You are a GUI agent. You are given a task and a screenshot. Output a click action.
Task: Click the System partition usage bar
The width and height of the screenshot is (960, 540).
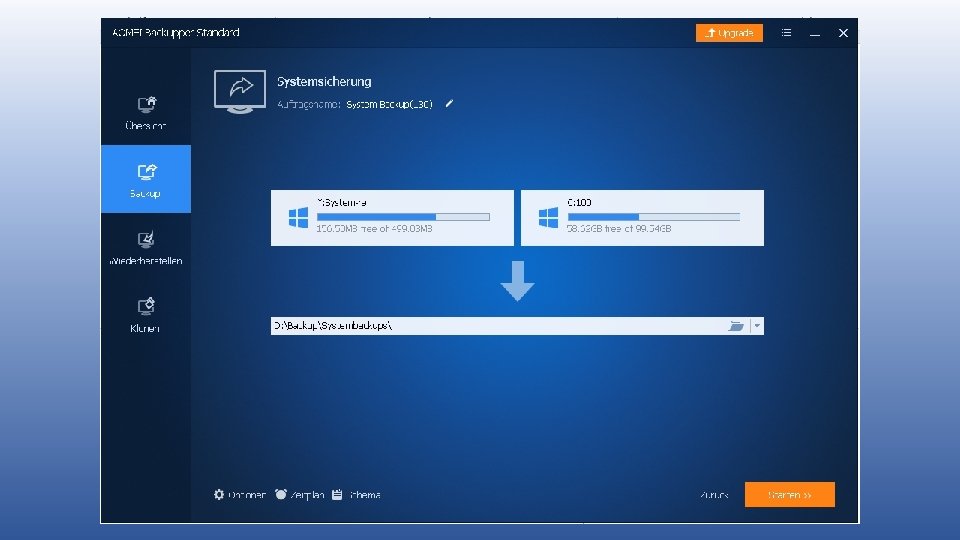(x=403, y=217)
